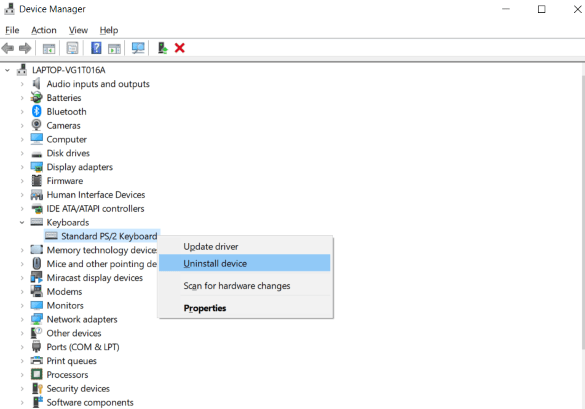
Task: Choose Uninstall device from context menu
Action: 245,263
